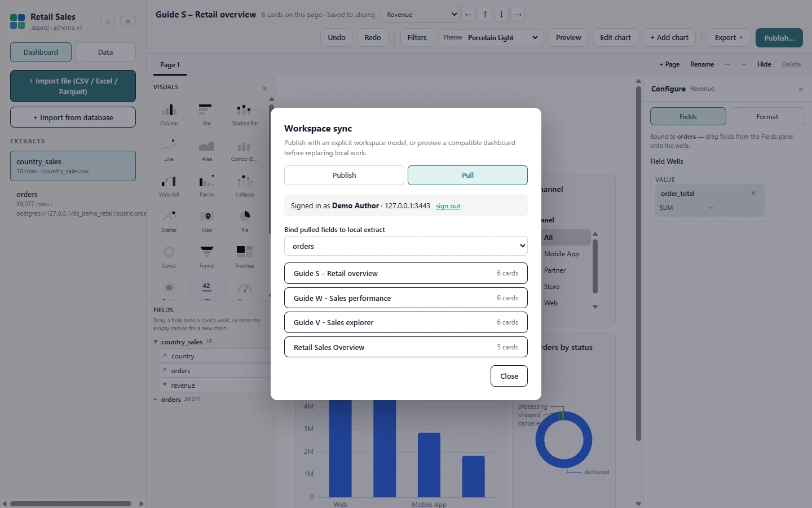Switch to the Data tab
Viewport: 812px width, 508px height.
(x=105, y=52)
